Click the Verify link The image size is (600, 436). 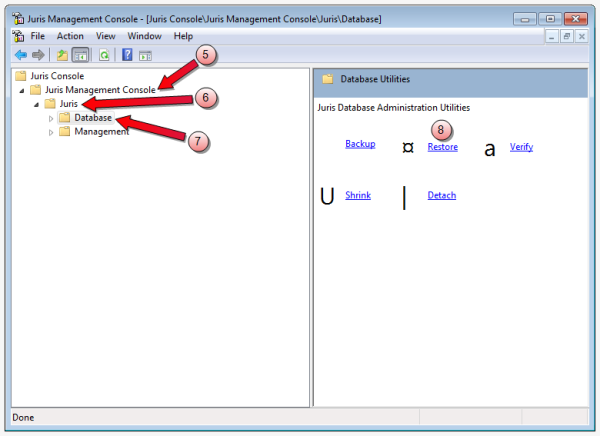coord(521,147)
